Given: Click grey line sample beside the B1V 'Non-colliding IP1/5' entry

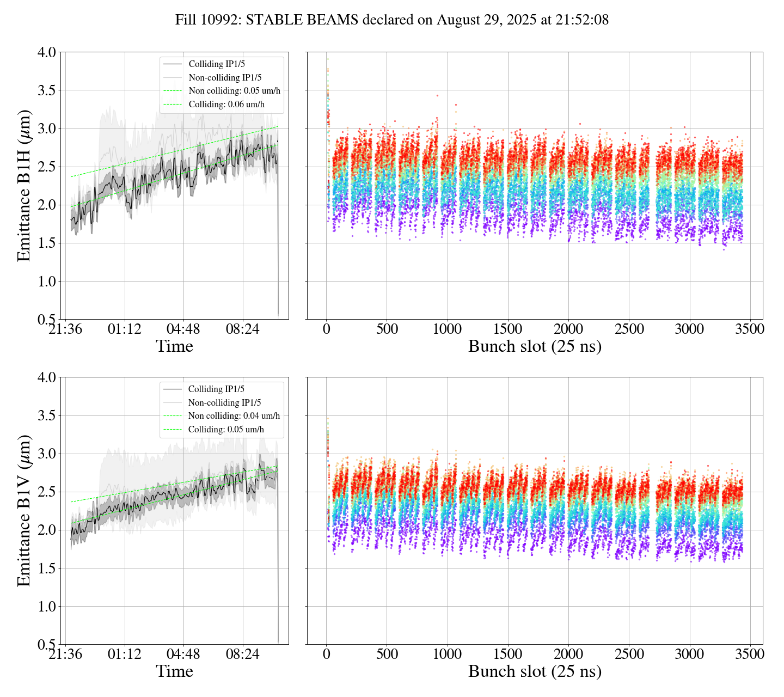Looking at the screenshot, I should coord(172,403).
